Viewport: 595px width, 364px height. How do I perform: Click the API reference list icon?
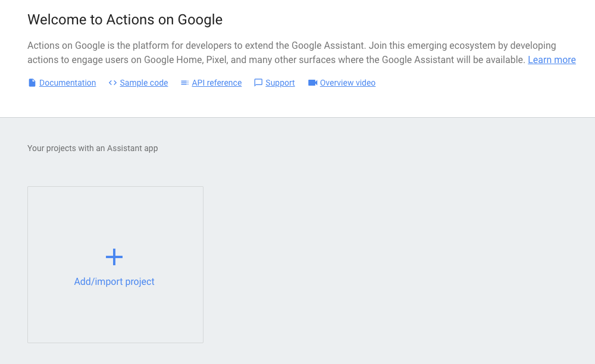pyautogui.click(x=185, y=83)
